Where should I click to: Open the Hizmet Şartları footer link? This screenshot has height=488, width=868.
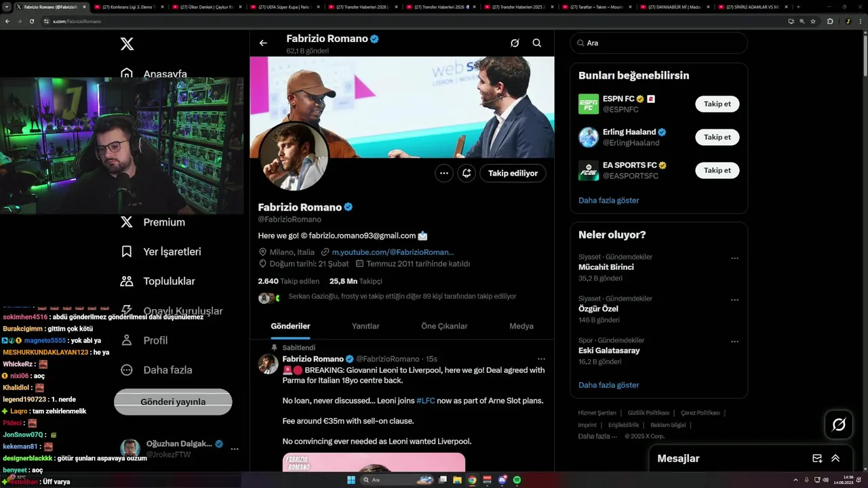pyautogui.click(x=597, y=413)
